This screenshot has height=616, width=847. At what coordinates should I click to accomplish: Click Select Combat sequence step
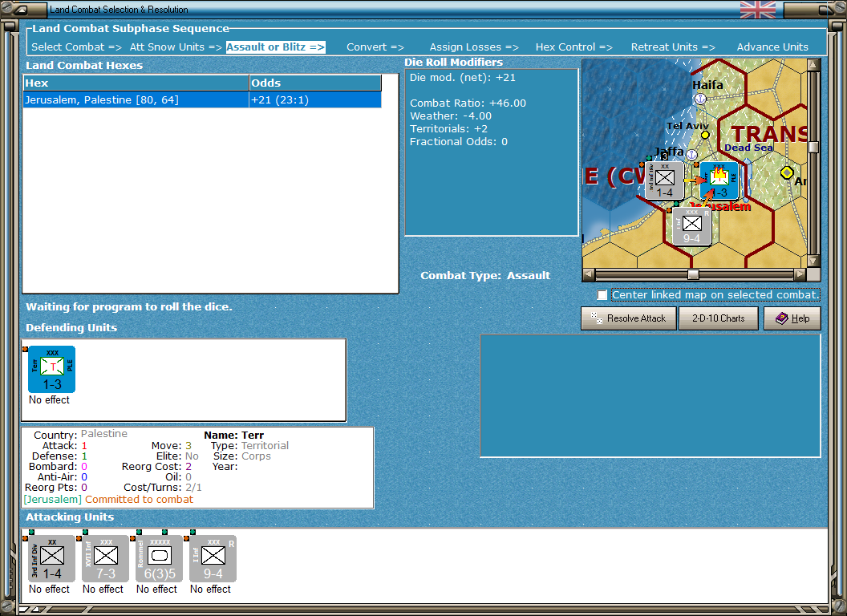click(76, 47)
